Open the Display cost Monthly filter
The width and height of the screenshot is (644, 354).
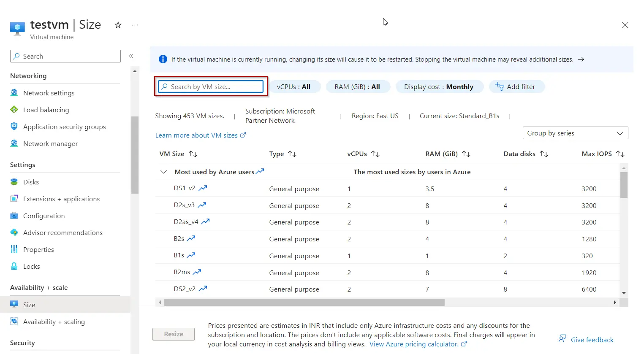[x=438, y=87]
